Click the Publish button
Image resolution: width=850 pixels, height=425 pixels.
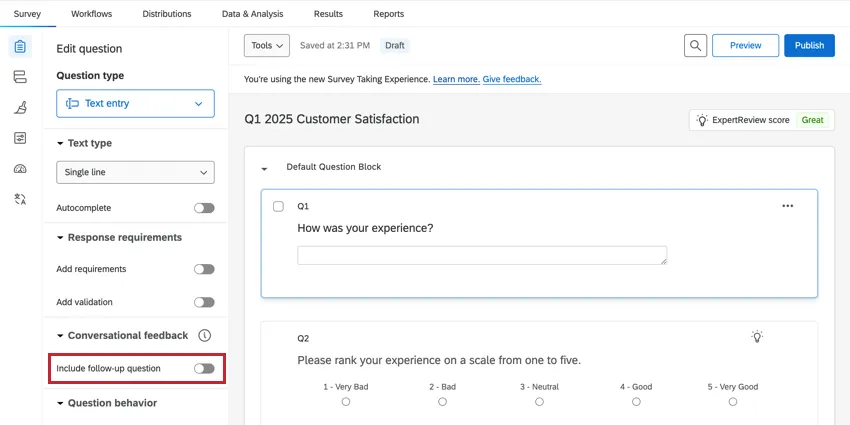coord(809,45)
